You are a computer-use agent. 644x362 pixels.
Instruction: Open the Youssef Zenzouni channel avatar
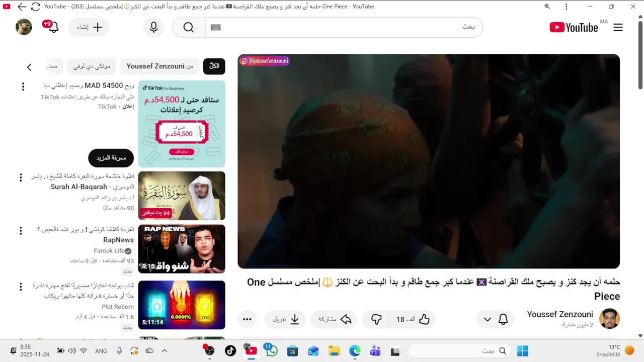609,319
